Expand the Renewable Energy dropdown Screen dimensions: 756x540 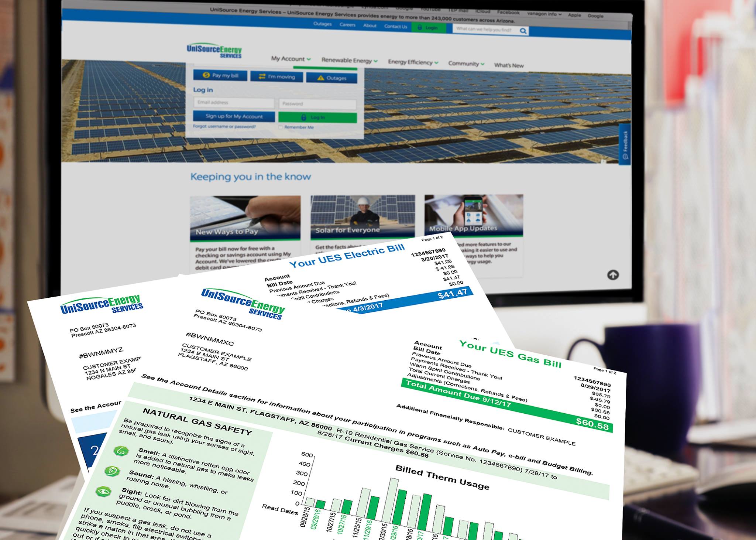349,61
